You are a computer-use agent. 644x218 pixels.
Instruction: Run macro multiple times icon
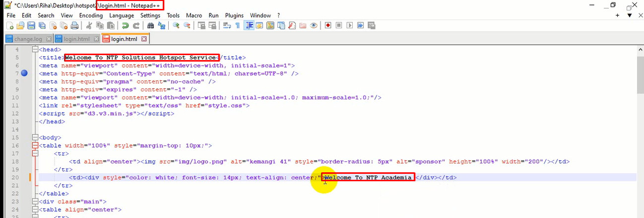click(x=360, y=25)
